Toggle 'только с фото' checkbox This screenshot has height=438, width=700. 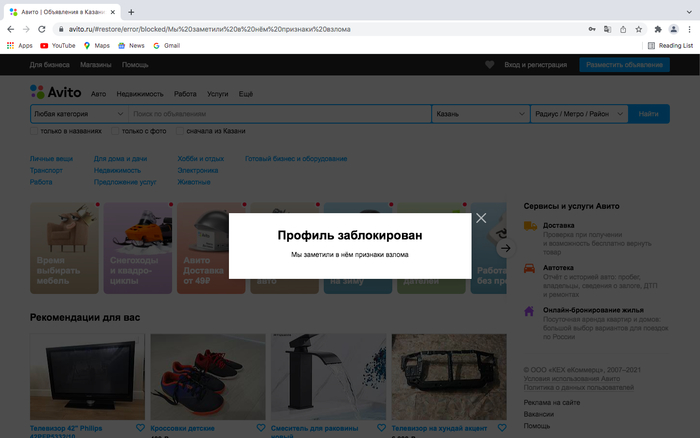click(115, 131)
